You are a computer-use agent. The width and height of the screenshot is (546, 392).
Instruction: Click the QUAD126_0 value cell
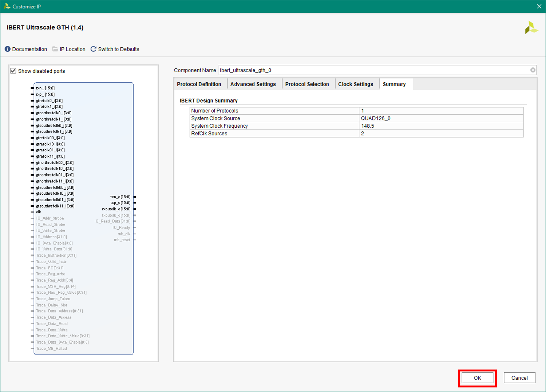pyautogui.click(x=441, y=118)
